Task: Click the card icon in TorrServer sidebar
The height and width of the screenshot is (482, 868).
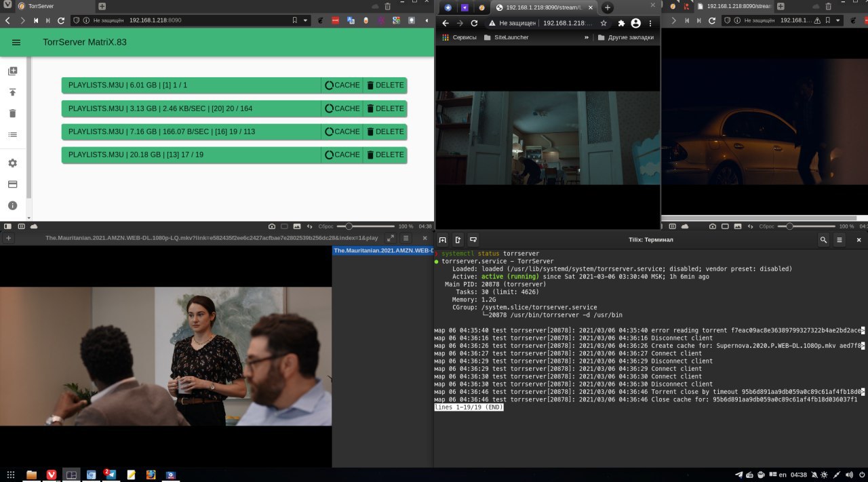Action: click(12, 184)
